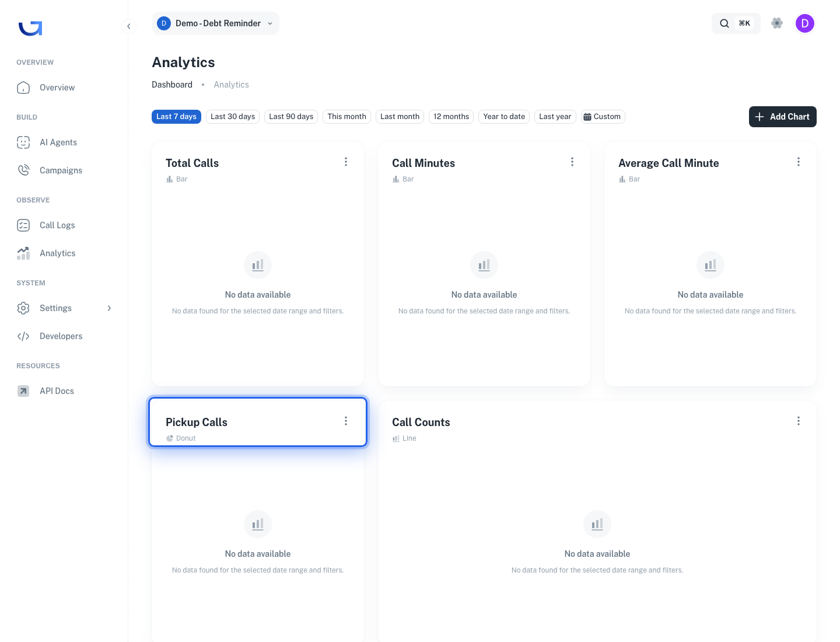This screenshot has height=642, width=840.
Task: Click the Add Chart button
Action: coord(783,117)
